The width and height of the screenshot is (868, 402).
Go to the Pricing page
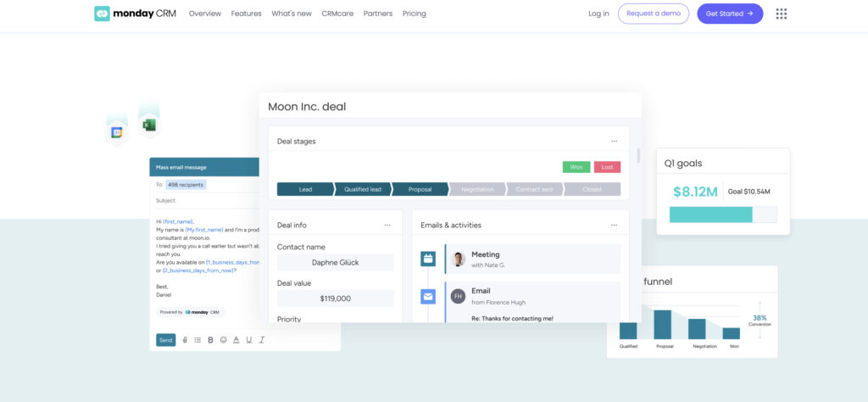pos(414,14)
